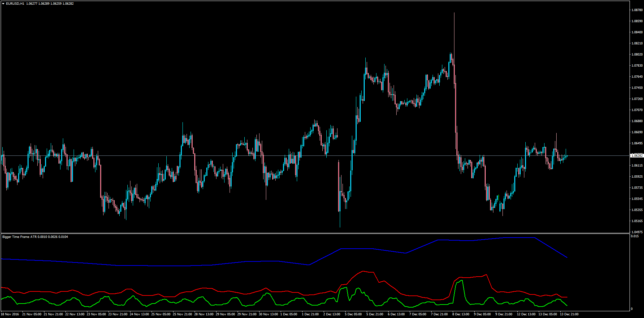Click the 24 Nov 13:00 time label

click(x=139, y=314)
